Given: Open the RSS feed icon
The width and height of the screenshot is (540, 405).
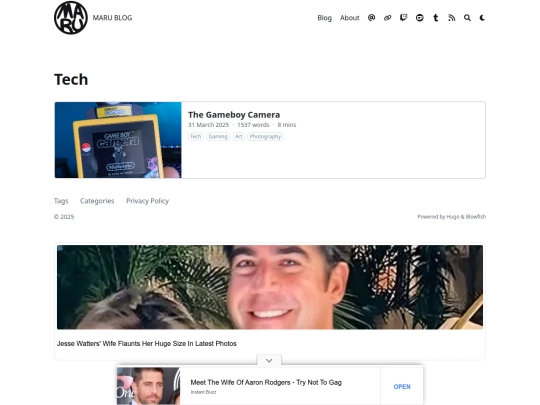Looking at the screenshot, I should 451,18.
